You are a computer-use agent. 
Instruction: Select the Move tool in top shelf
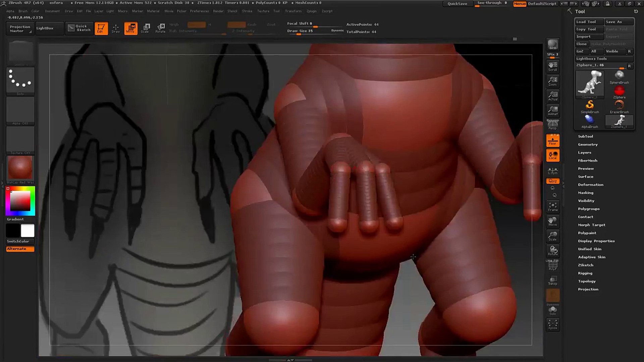point(130,28)
